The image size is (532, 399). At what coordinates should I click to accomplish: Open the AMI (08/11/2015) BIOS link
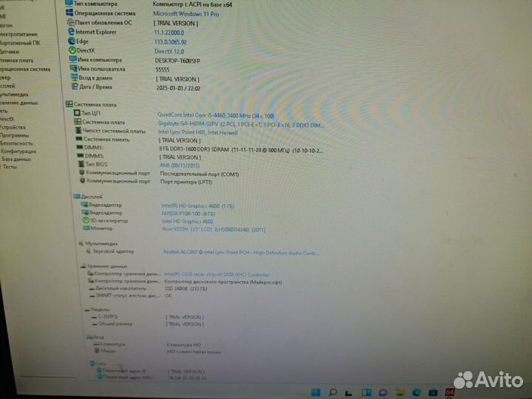[x=180, y=166]
